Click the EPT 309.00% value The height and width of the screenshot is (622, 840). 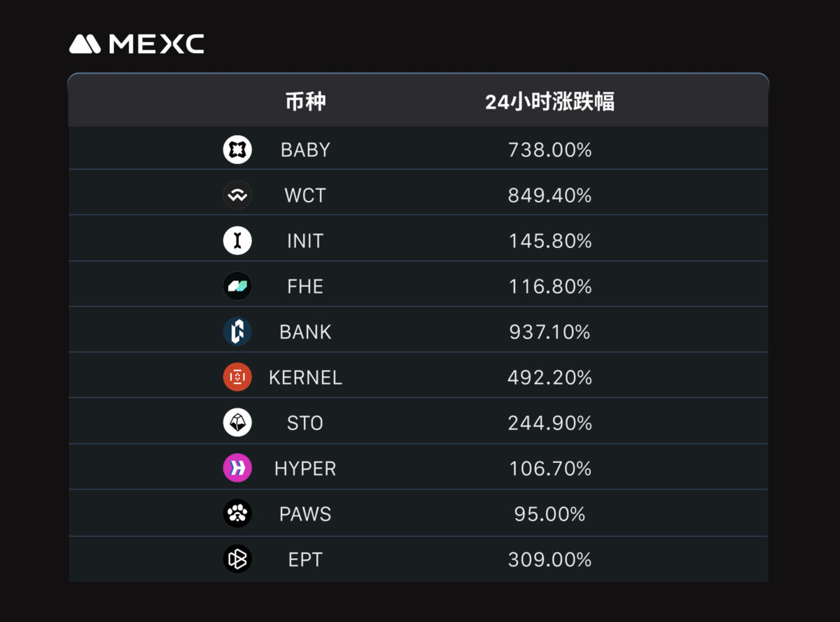click(x=550, y=560)
